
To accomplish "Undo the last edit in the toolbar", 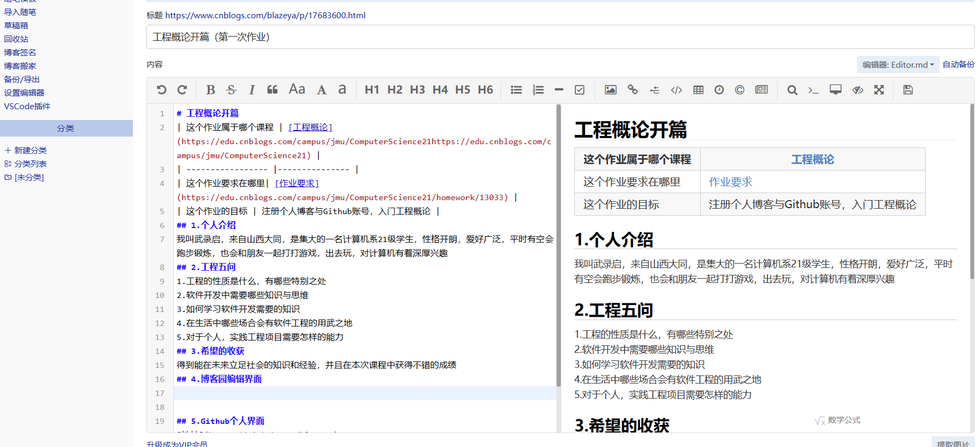I will tap(161, 90).
